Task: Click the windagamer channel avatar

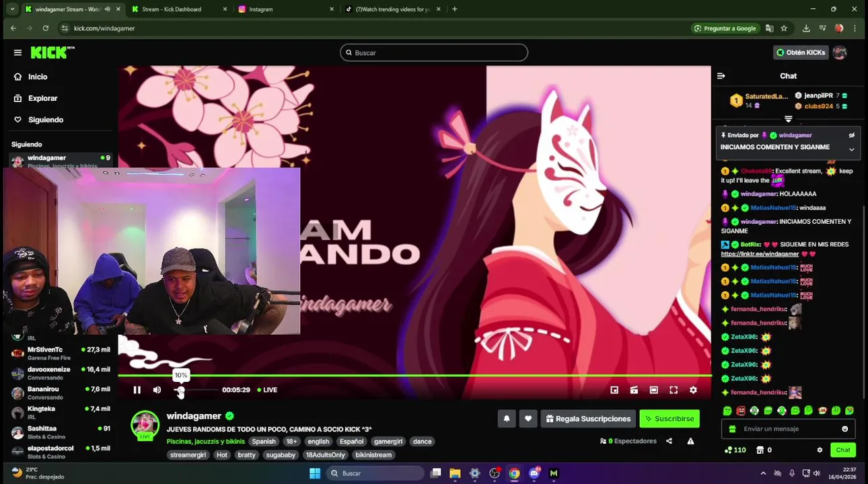Action: tap(145, 426)
